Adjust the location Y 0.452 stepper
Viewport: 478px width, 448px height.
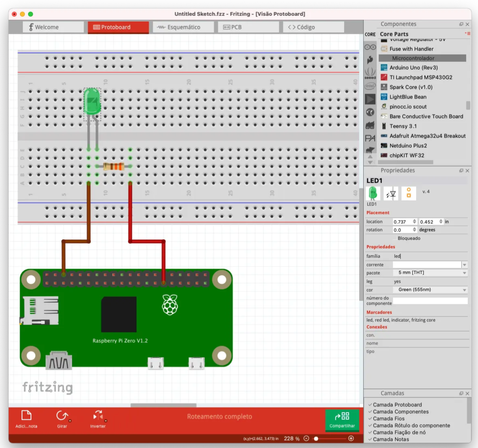pyautogui.click(x=441, y=222)
